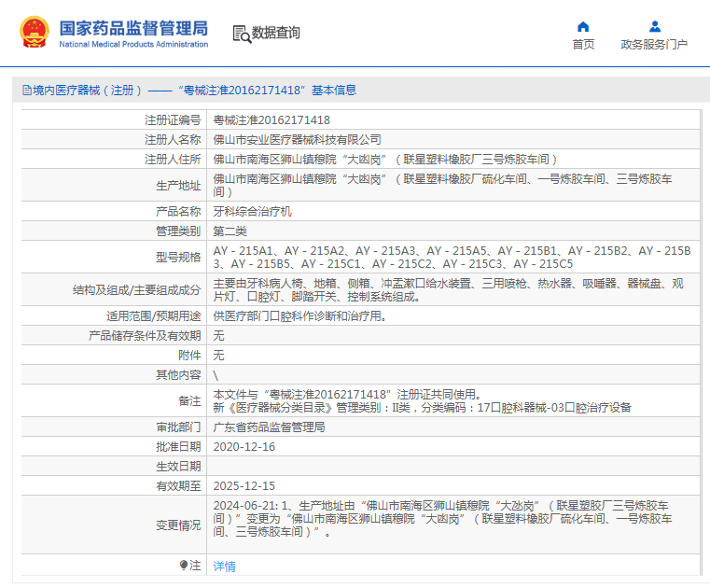Screen dimensions: 710x588
Task: Click 供医疗部门口腔科作诊断和治疗用 text
Action: point(299,315)
